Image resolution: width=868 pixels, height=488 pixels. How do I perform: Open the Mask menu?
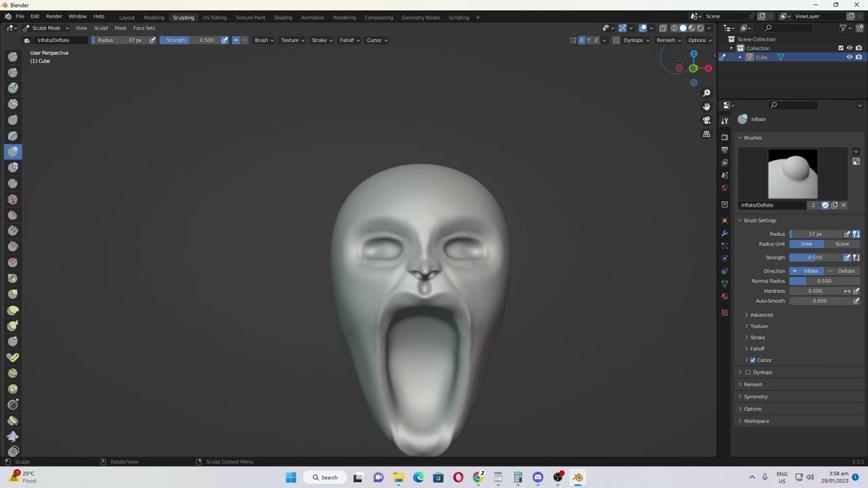coord(121,28)
